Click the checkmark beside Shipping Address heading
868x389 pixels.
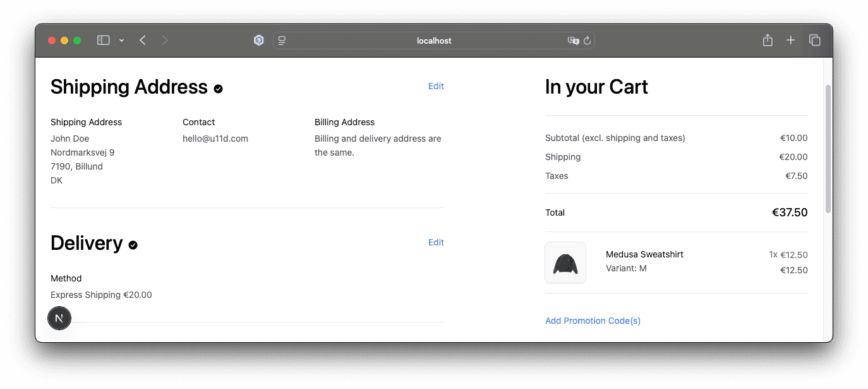(218, 89)
